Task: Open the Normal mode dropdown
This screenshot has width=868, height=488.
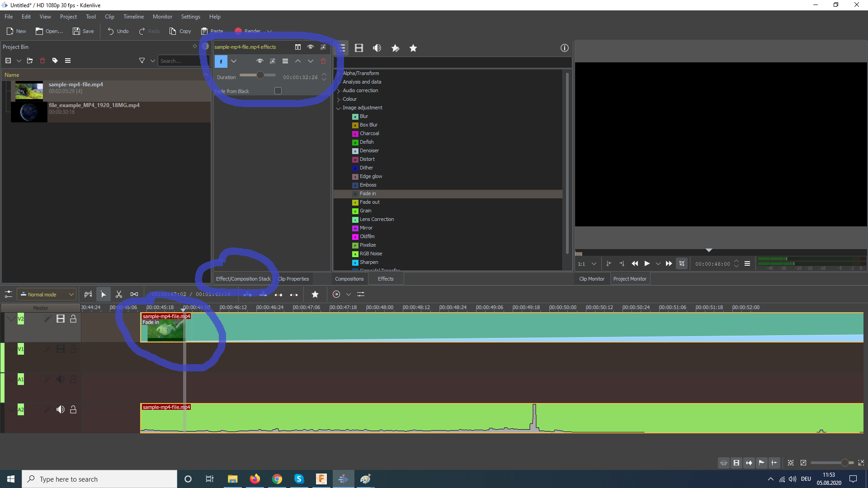Action: (x=47, y=294)
